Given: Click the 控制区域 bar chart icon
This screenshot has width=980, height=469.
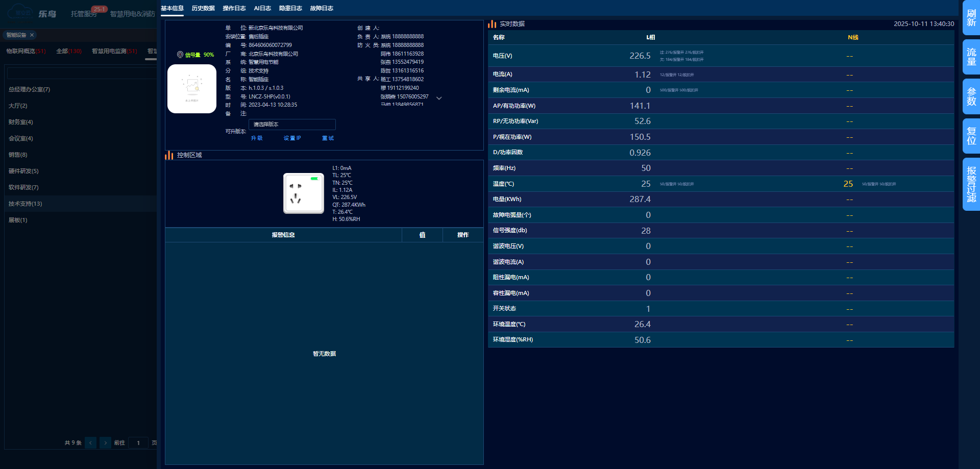Looking at the screenshot, I should point(169,155).
